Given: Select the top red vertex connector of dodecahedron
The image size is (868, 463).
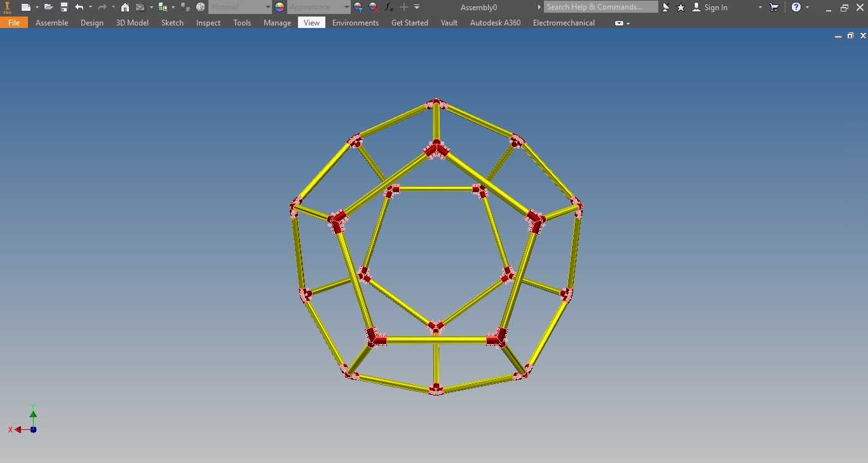Looking at the screenshot, I should (436, 104).
